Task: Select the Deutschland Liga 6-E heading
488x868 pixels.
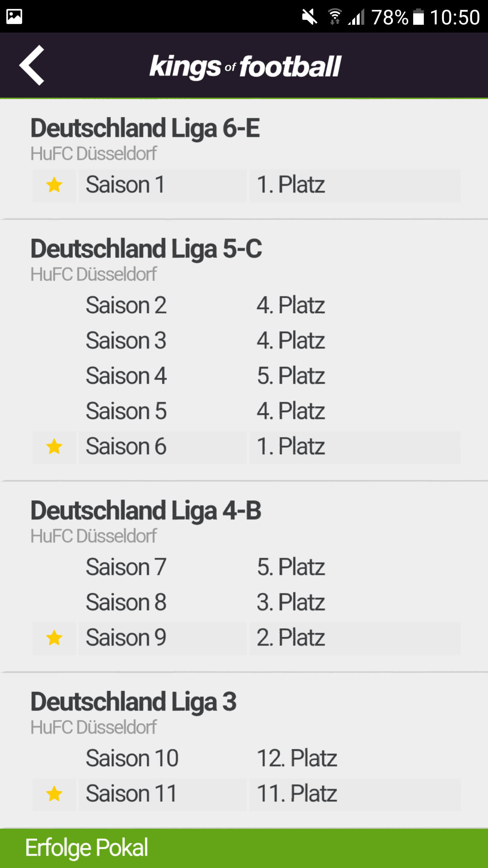Action: pyautogui.click(x=145, y=128)
